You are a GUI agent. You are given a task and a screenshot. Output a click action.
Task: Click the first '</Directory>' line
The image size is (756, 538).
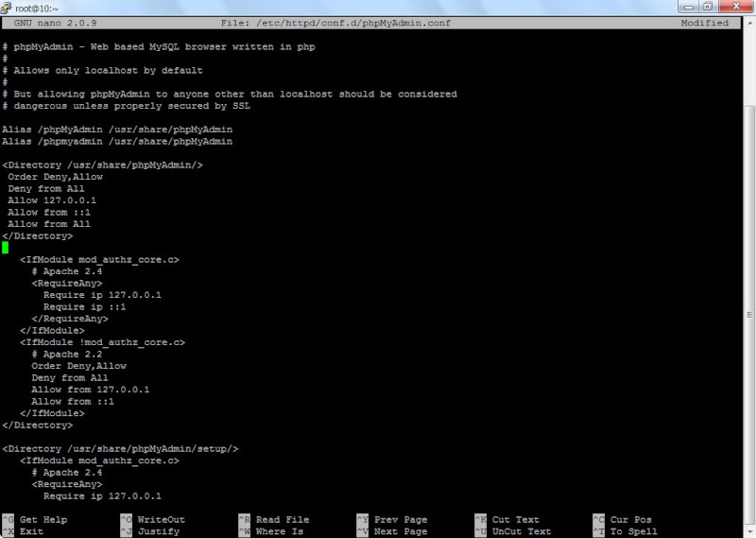[x=38, y=236]
